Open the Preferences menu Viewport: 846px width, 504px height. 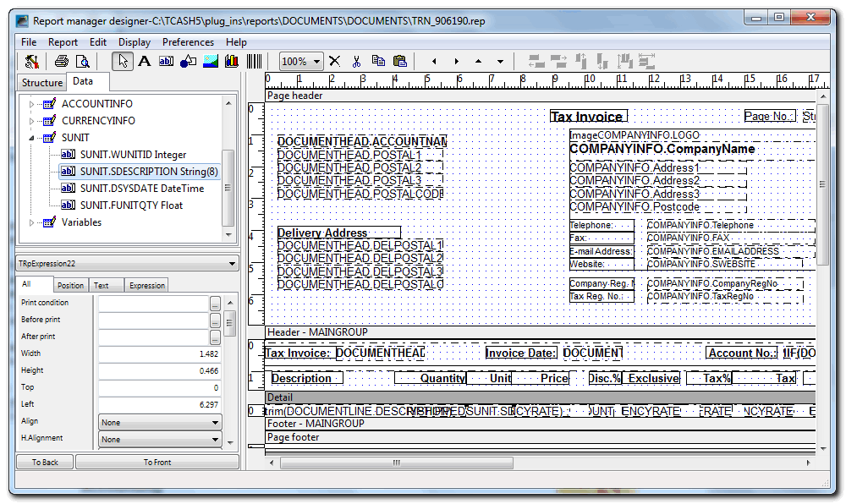click(x=188, y=41)
